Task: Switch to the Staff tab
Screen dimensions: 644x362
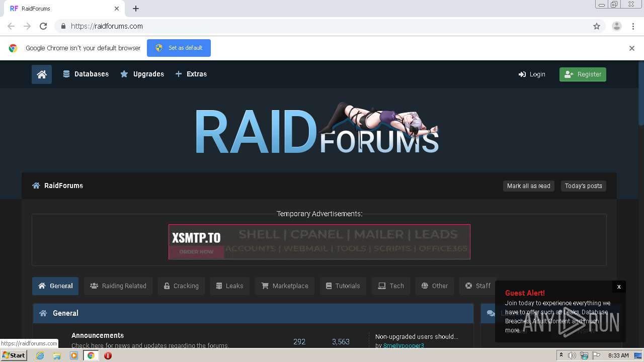Action: coord(478,286)
